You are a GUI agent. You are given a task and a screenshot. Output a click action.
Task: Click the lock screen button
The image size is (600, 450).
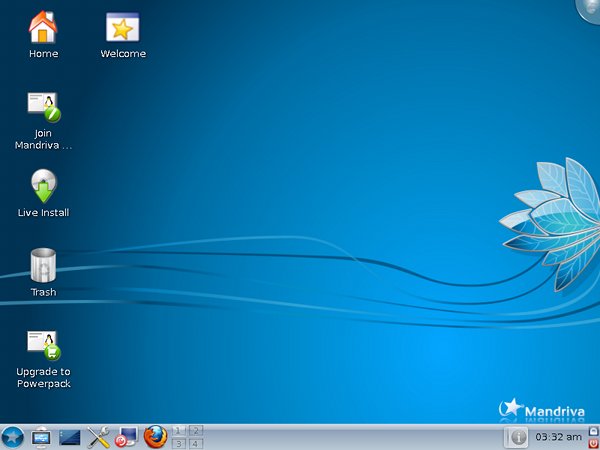[593, 431]
